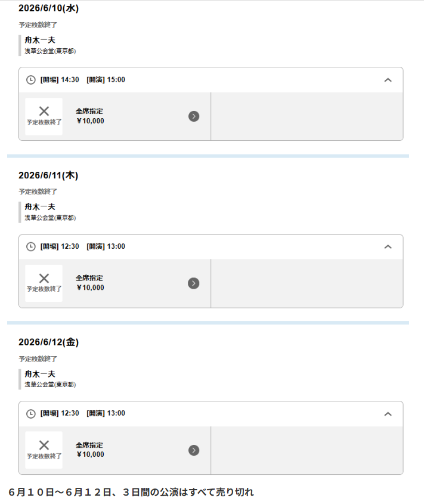Click clock icon on 6/12 showtime header

coord(31,413)
